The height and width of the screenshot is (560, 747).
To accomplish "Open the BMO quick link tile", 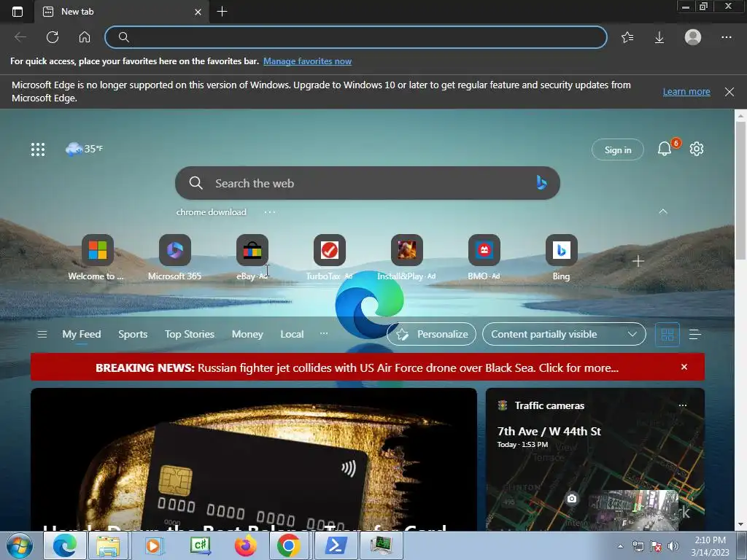I will (x=484, y=257).
